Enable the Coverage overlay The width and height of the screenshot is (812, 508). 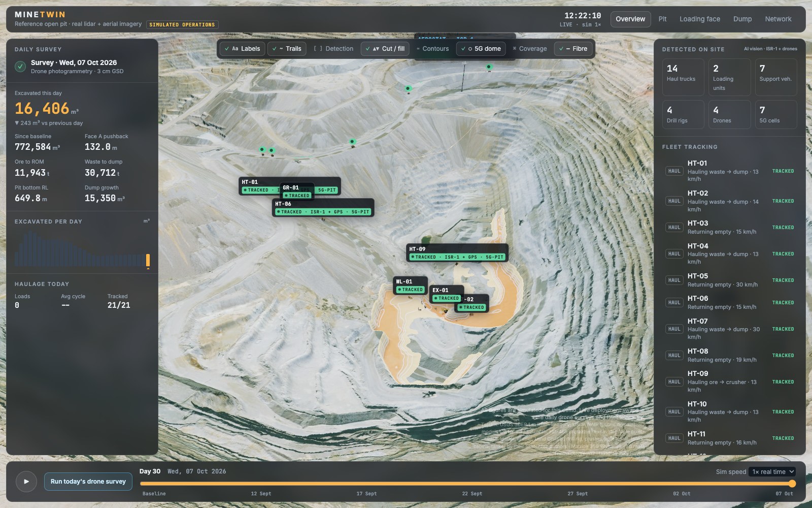point(530,49)
